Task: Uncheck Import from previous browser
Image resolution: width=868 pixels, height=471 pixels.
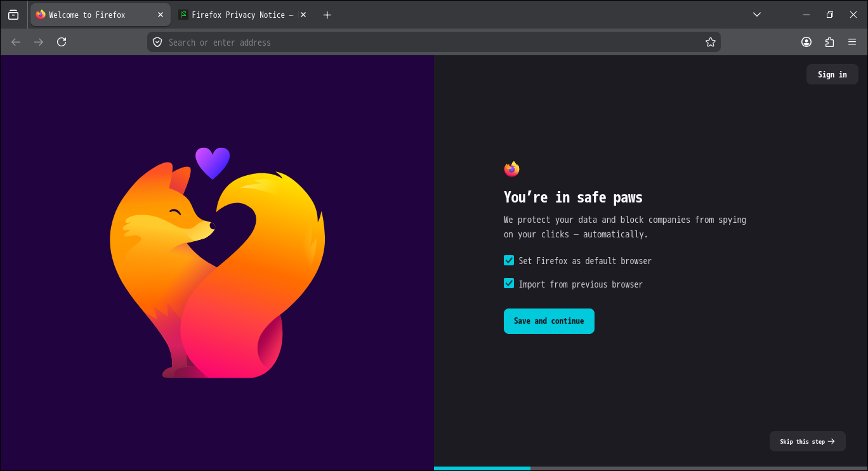Action: pos(509,284)
